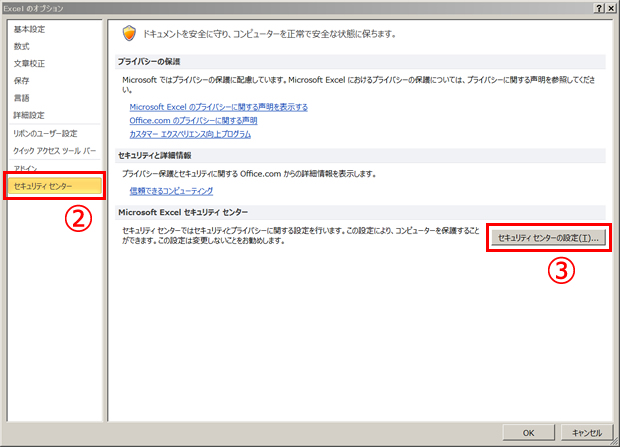This screenshot has height=447, width=620.
Task: Select the 数式 category
Action: [x=21, y=46]
